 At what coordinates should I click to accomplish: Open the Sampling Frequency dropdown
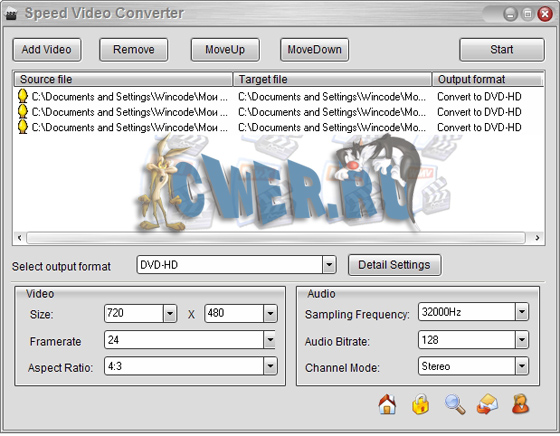pyautogui.click(x=522, y=312)
